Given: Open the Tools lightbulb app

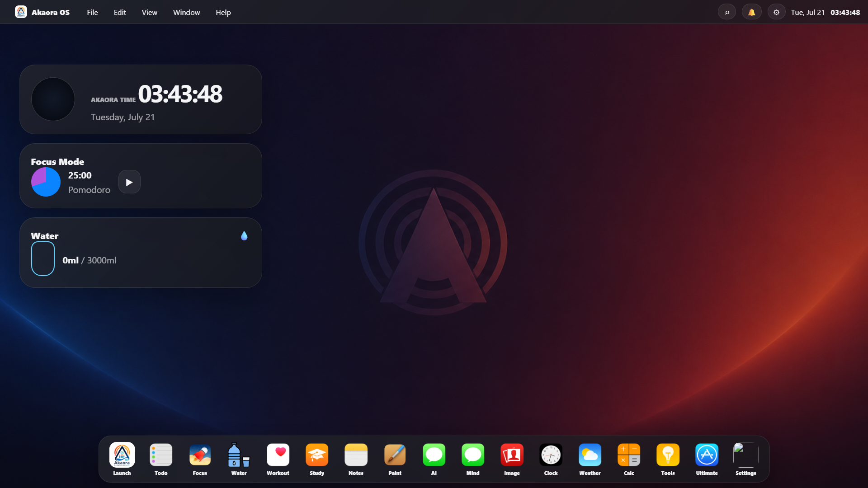Looking at the screenshot, I should pyautogui.click(x=668, y=459).
